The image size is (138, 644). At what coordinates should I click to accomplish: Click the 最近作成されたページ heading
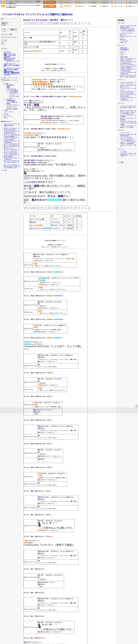pos(7,122)
